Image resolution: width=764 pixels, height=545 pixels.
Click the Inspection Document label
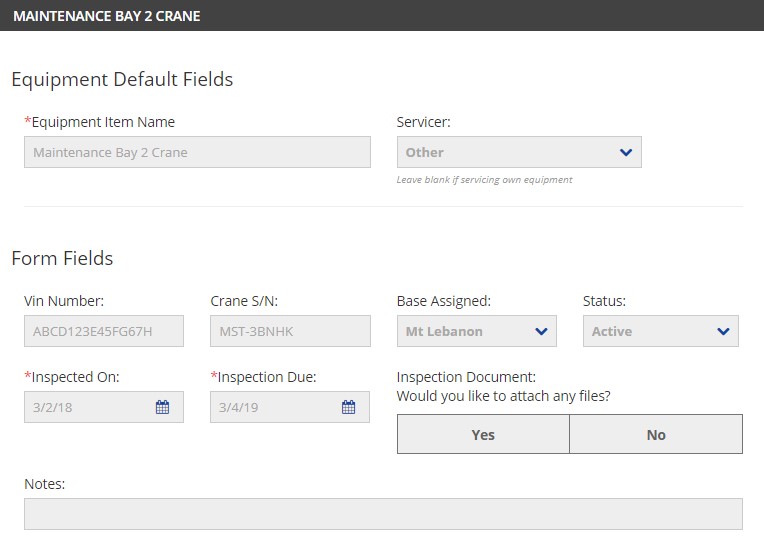point(466,377)
